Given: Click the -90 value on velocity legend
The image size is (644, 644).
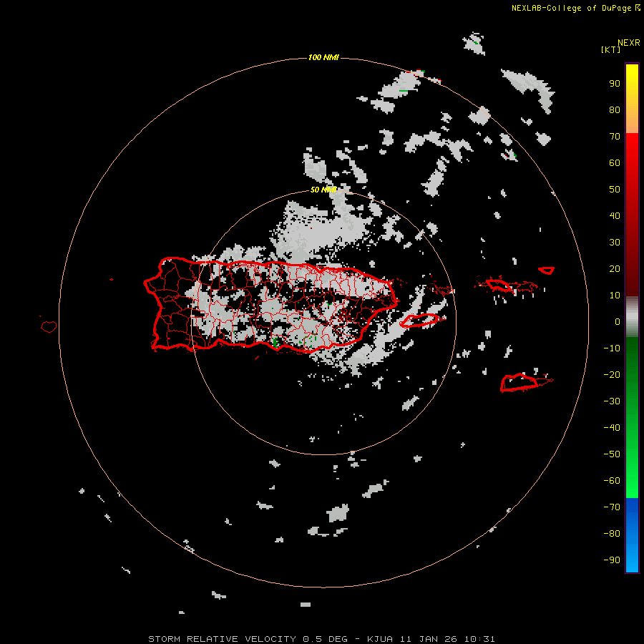Looking at the screenshot, I should 612,560.
